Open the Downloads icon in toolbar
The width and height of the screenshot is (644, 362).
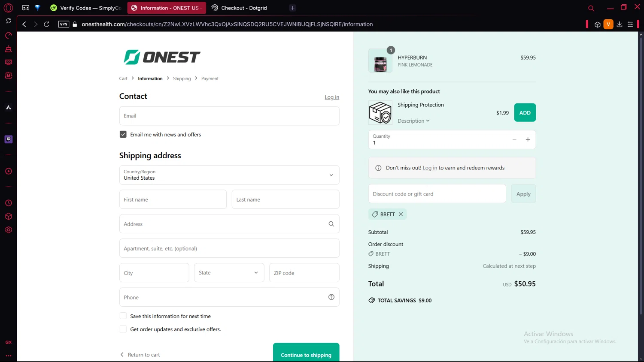(x=620, y=24)
